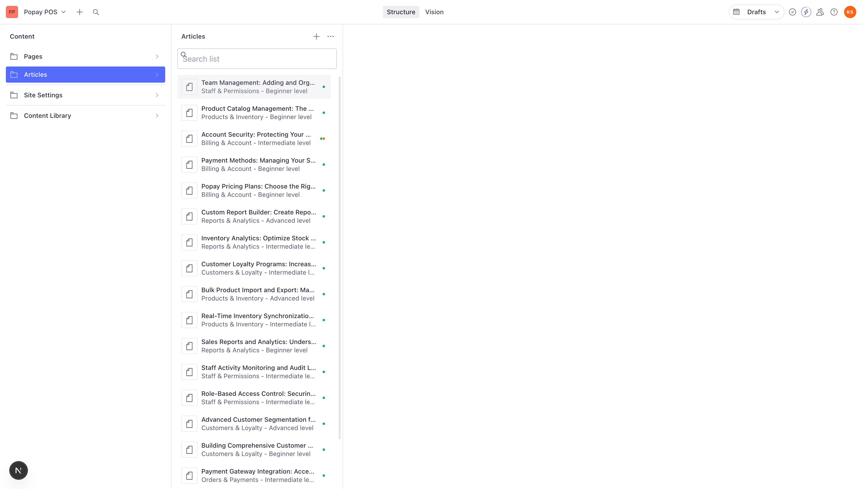Click document icon for Account Security article

[x=189, y=139]
